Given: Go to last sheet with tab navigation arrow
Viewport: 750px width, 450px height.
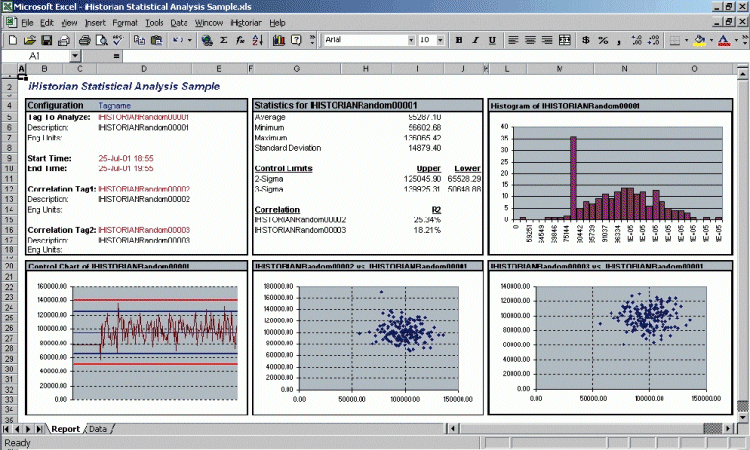Looking at the screenshot, I should tap(40, 429).
